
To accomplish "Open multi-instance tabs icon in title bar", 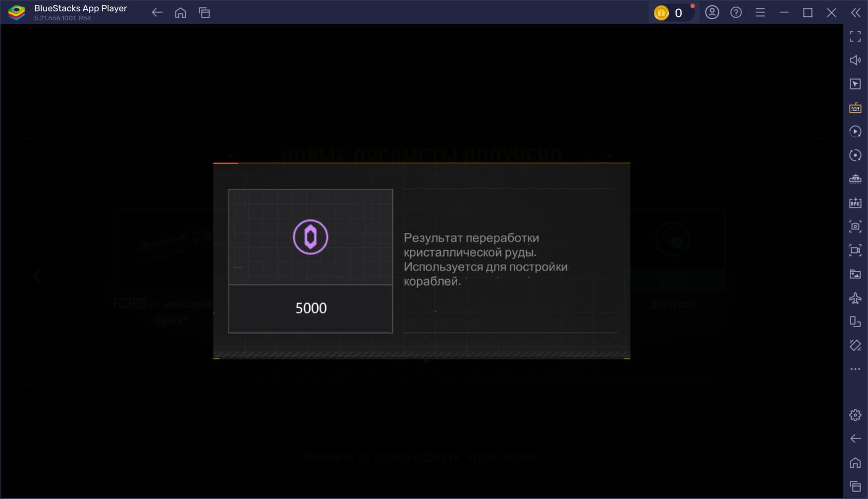I will click(x=204, y=13).
